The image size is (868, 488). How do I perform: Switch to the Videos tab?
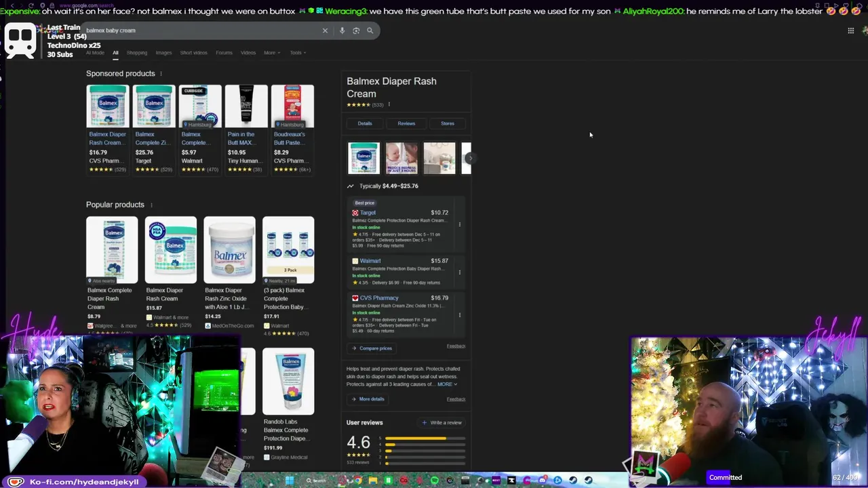coord(248,53)
